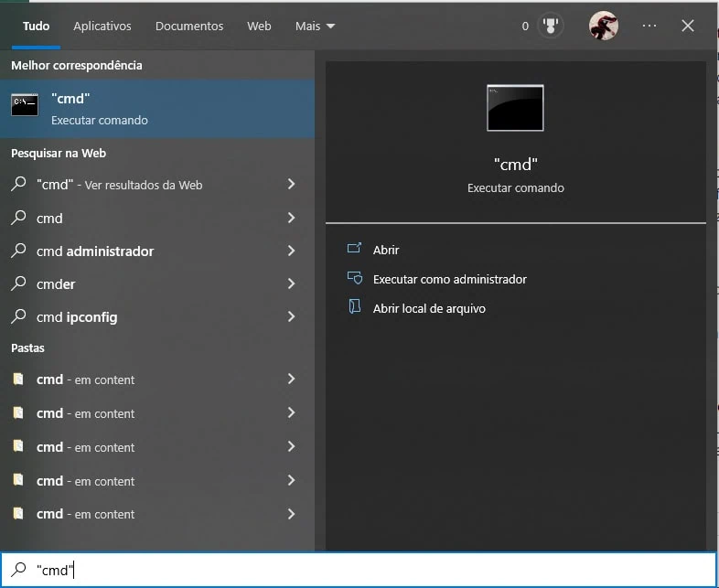Switch to the Documentos tab
This screenshot has height=588, width=719.
(x=189, y=27)
